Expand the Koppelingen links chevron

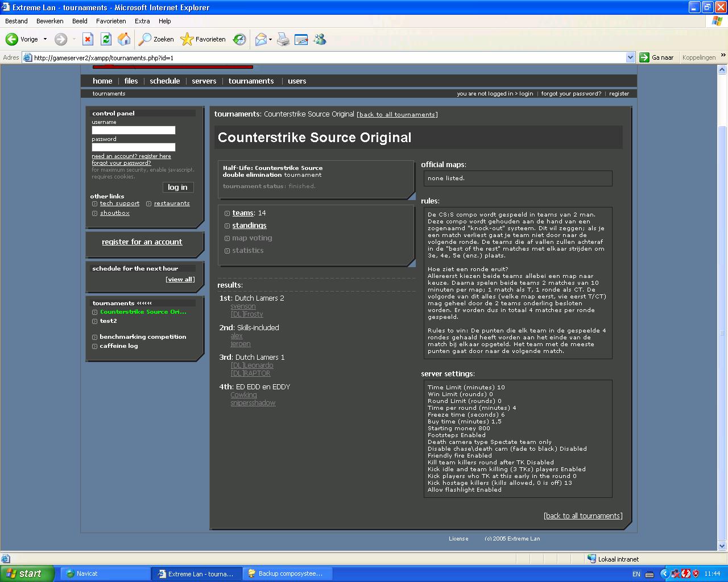[723, 56]
